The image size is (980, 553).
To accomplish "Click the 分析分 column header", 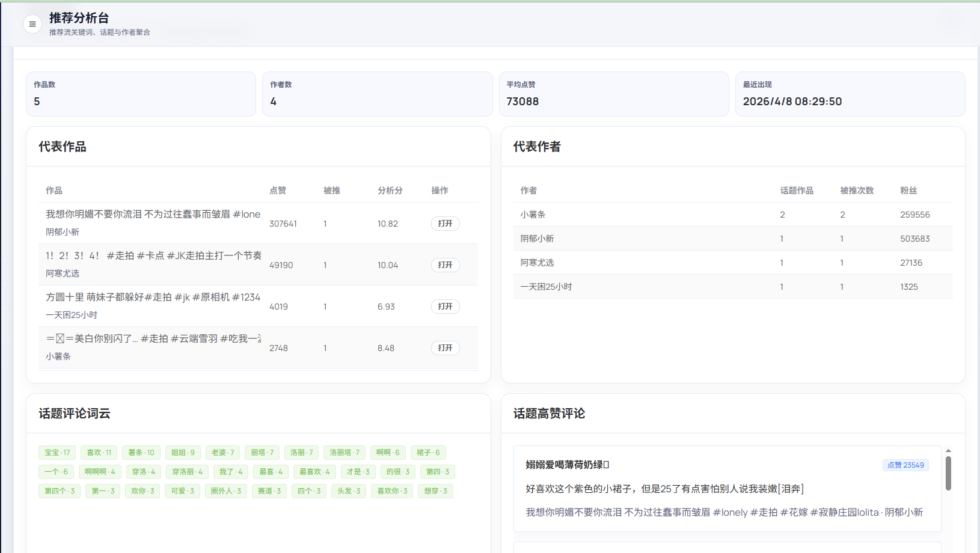I will [390, 191].
